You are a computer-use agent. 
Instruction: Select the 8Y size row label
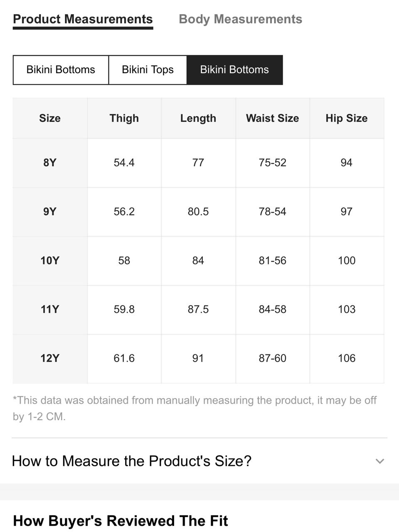[50, 163]
